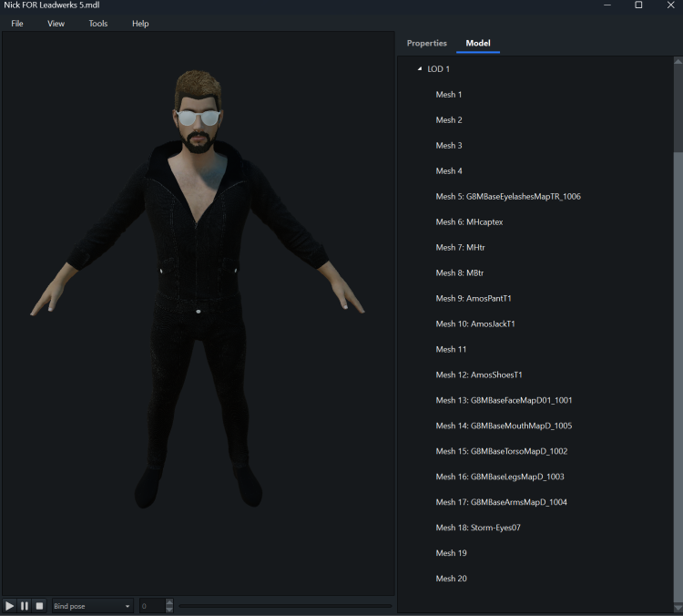This screenshot has height=616, width=683.
Task: Increase frame number with stepper up arrow
Action: click(169, 602)
